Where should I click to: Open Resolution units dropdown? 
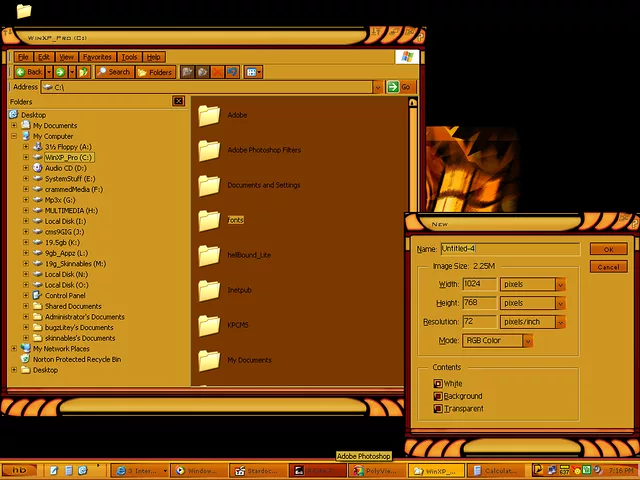point(560,322)
